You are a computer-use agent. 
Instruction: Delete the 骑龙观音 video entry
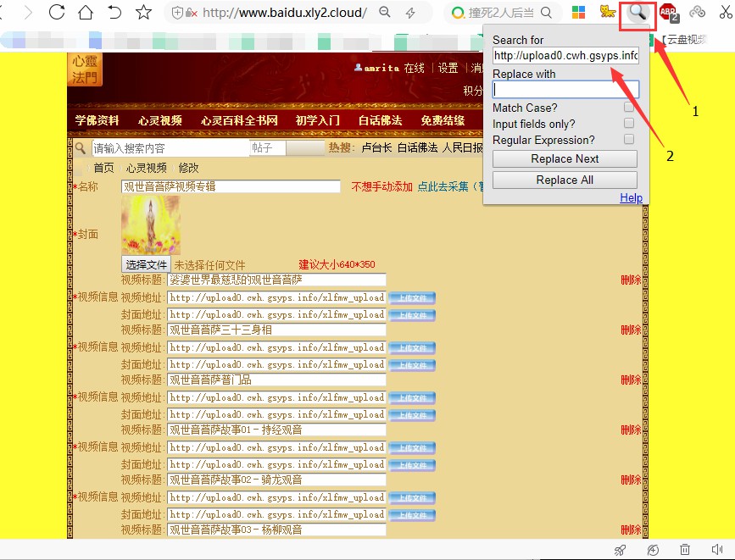coord(631,480)
